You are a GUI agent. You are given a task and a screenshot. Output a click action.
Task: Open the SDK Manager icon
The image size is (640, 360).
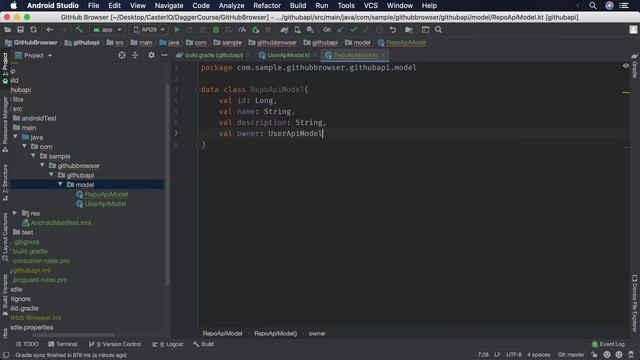pos(310,30)
